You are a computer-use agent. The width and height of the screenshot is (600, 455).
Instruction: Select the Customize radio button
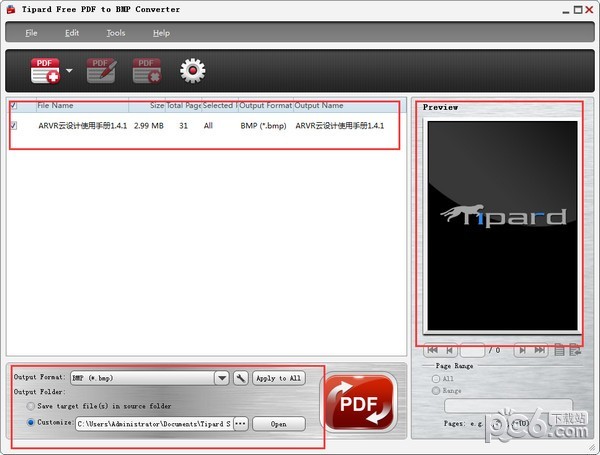coord(31,422)
